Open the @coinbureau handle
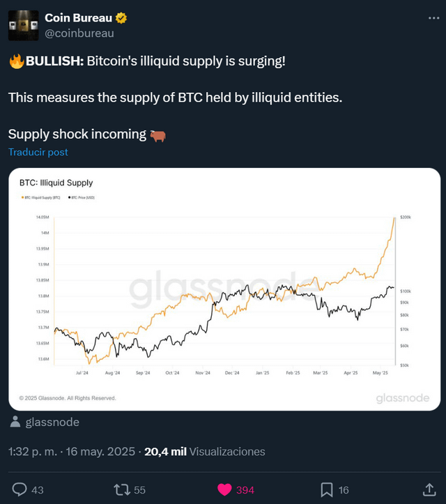446x504 pixels. coord(79,33)
